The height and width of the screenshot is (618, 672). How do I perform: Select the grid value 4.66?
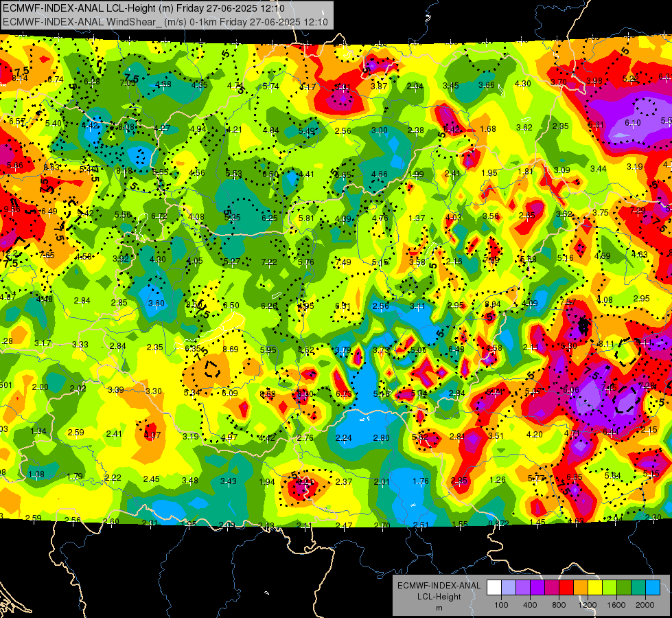[380, 174]
